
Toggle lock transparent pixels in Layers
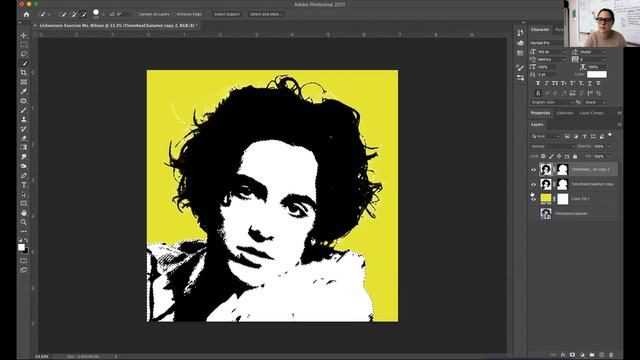tap(543, 156)
